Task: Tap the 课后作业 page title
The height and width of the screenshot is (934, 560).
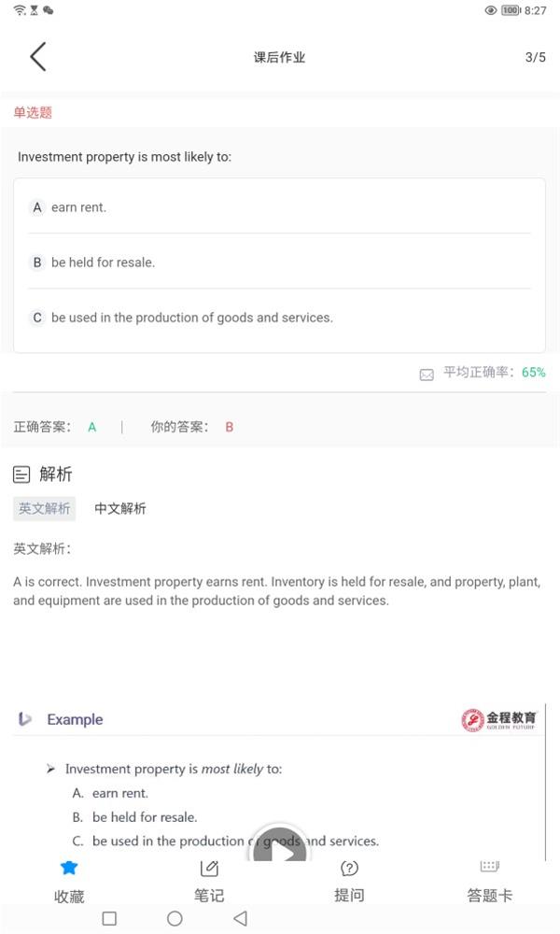Action: coord(280,57)
